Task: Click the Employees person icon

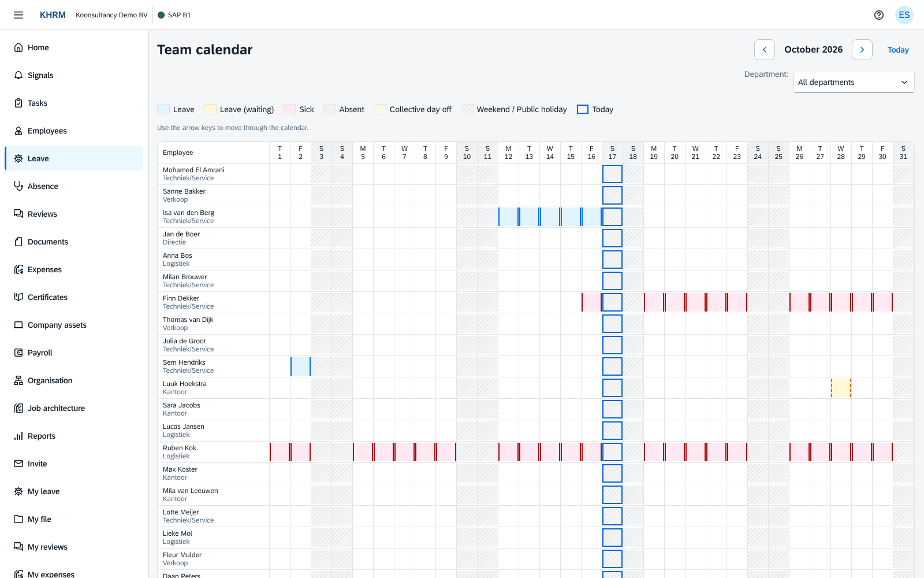Action: click(x=18, y=131)
